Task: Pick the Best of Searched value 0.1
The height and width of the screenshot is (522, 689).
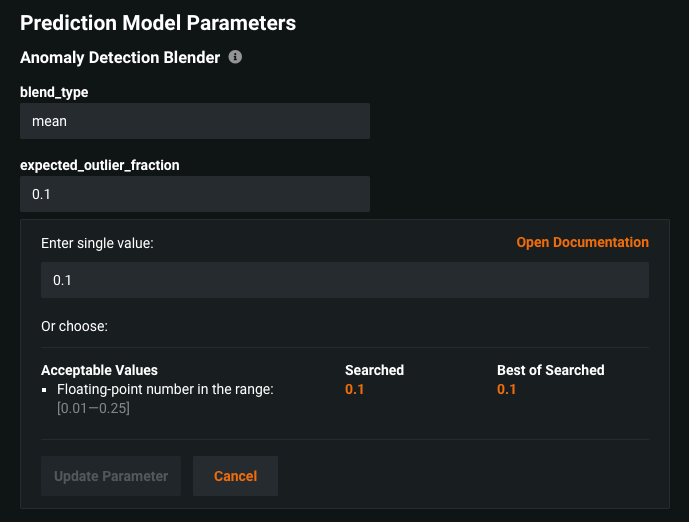Action: coord(507,389)
